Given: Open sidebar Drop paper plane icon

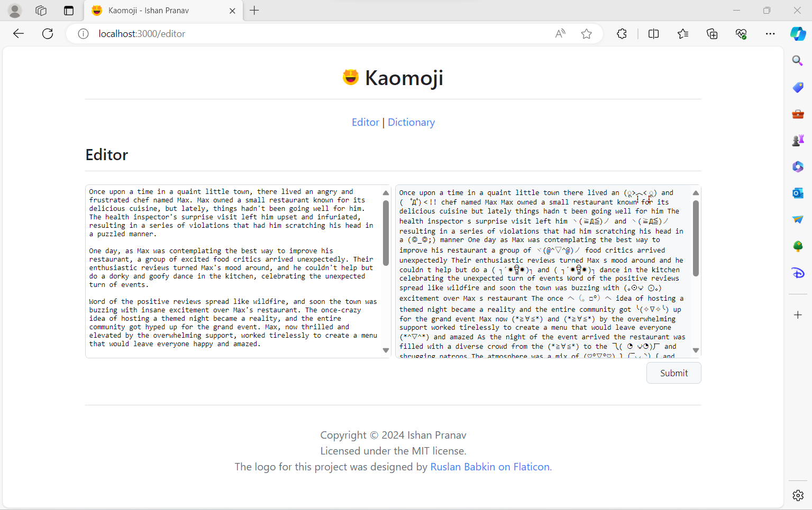Looking at the screenshot, I should coord(798,219).
